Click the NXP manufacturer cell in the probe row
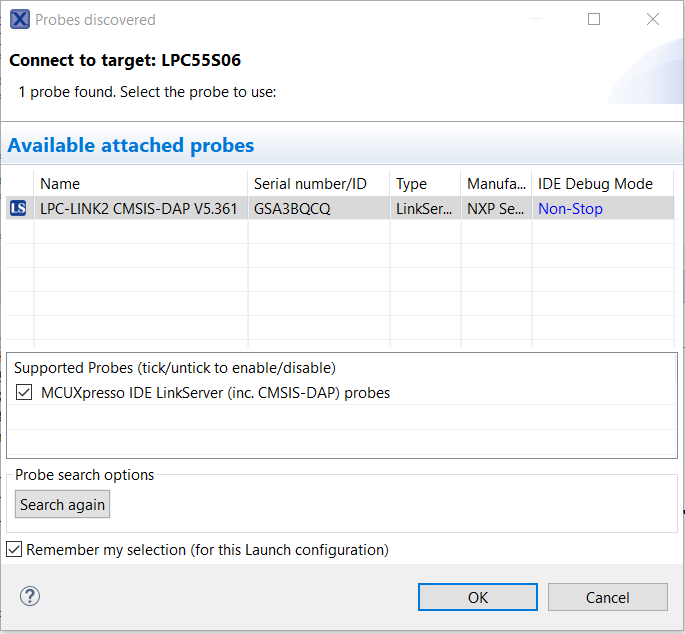This screenshot has width=685, height=634. [495, 209]
